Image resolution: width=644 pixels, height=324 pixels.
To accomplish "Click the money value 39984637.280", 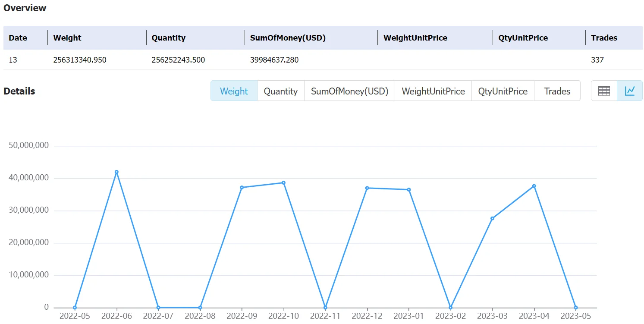I will [x=274, y=60].
